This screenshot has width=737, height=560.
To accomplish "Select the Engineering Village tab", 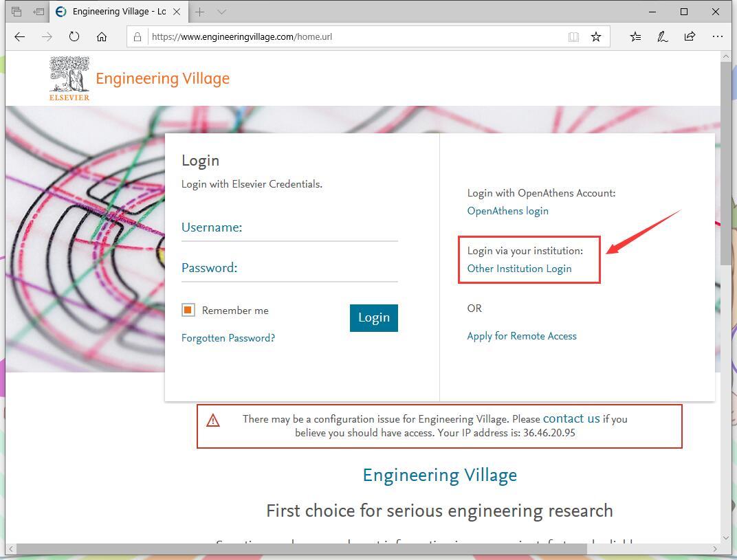I will (x=118, y=12).
